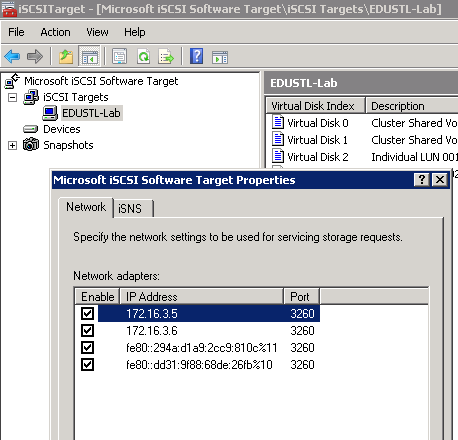
Task: Toggle checkbox for fe80::294a:d1a9:2cc9:810c%11
Action: click(87, 347)
